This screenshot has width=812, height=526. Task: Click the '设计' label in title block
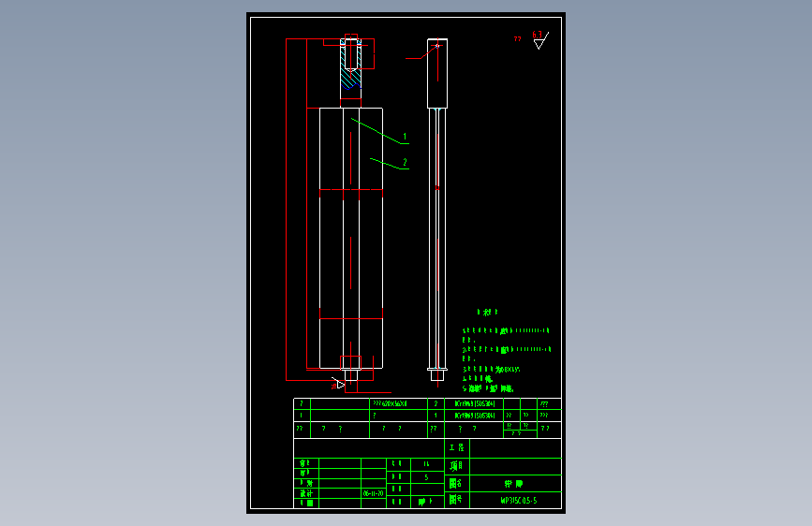click(306, 494)
